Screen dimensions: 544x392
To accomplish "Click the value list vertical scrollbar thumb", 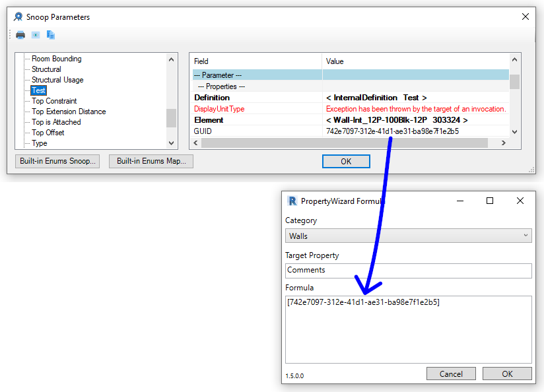I will [514, 82].
